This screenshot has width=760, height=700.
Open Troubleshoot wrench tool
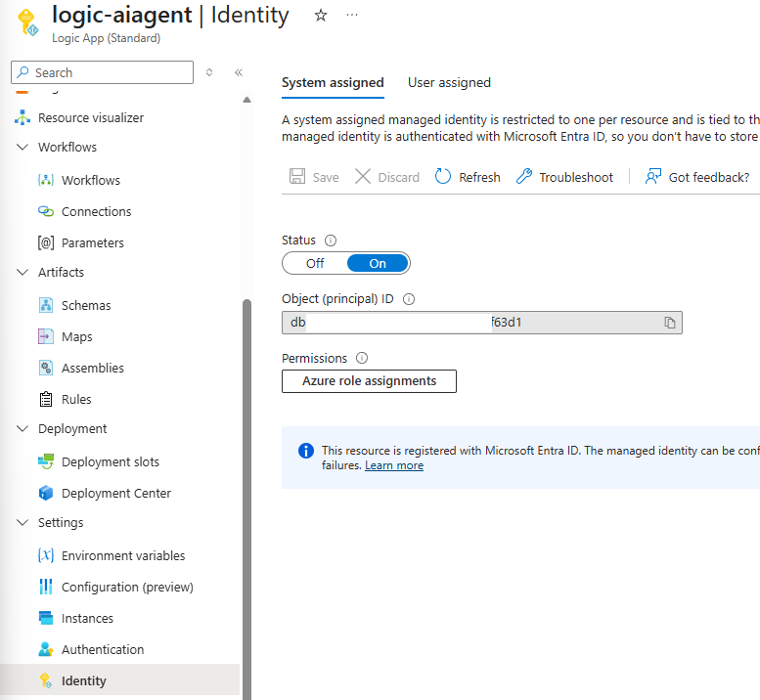coord(524,177)
